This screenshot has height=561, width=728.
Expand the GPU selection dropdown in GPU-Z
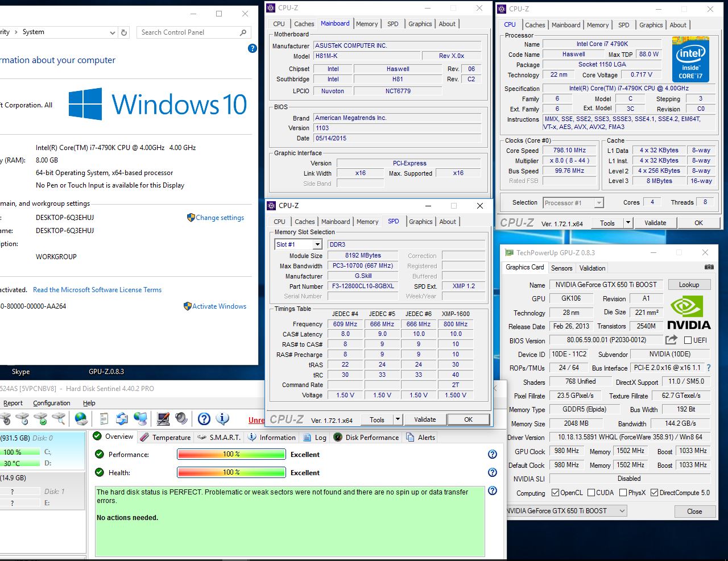click(622, 511)
